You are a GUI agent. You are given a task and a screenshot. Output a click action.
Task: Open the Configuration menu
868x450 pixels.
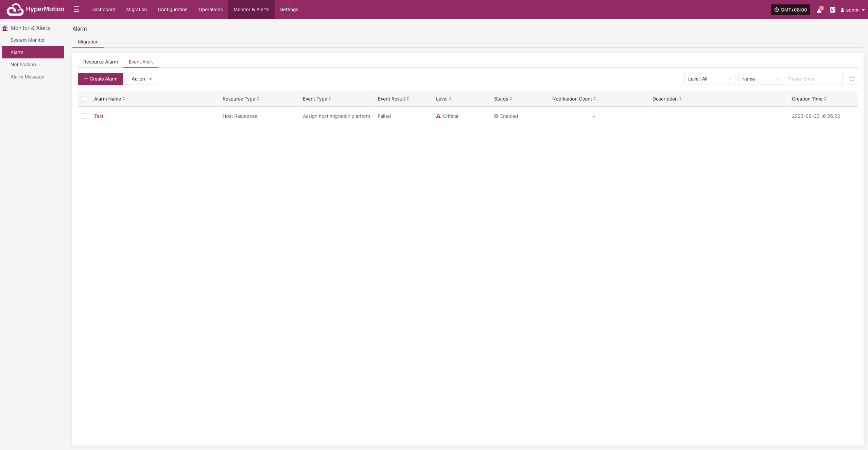pos(173,10)
